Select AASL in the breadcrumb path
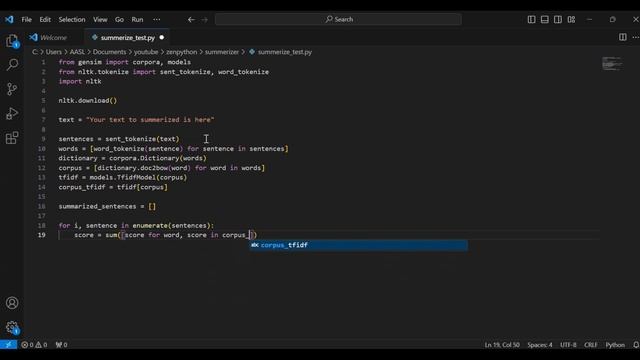The height and width of the screenshot is (360, 640). [77, 52]
